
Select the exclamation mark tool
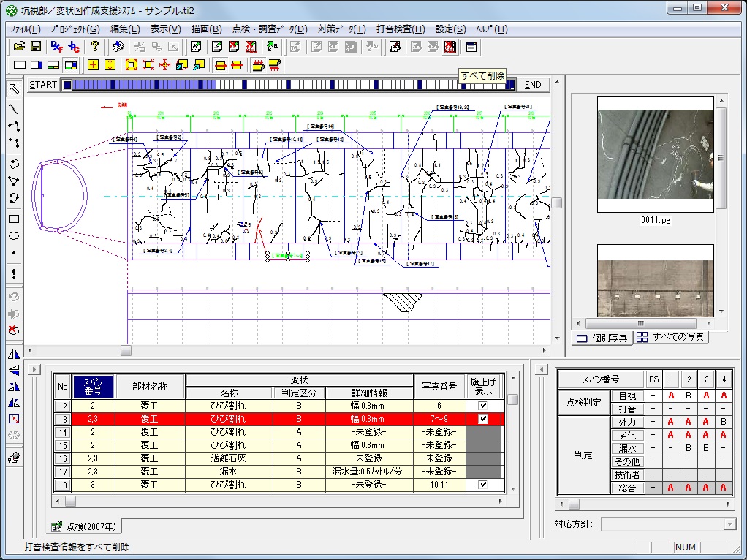click(x=13, y=273)
